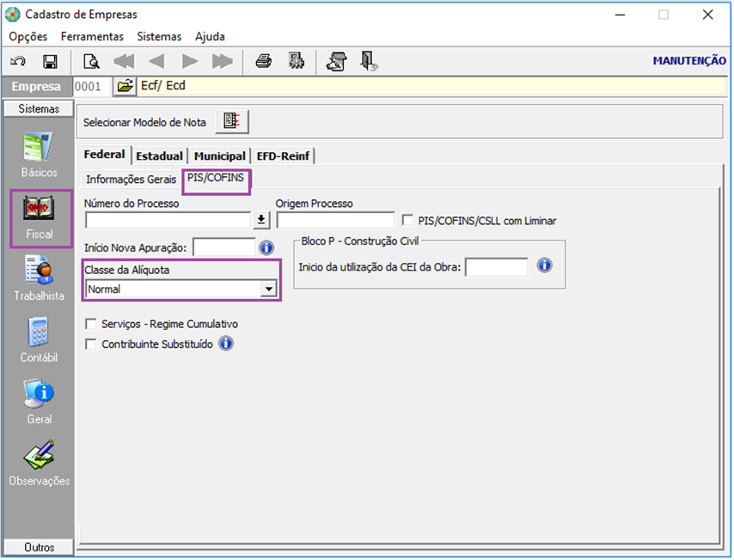Go to next record arrow
The width and height of the screenshot is (734, 560).
point(190,61)
